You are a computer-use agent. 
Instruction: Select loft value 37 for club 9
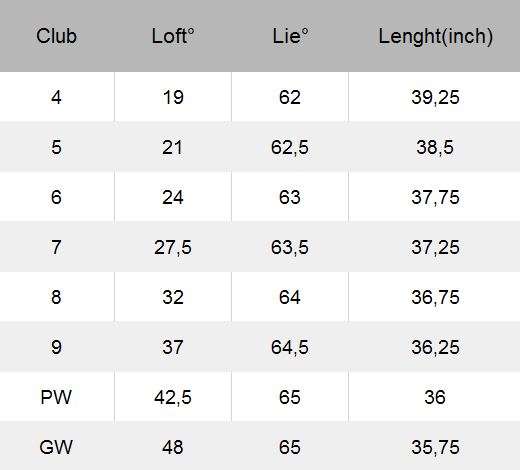click(x=173, y=347)
